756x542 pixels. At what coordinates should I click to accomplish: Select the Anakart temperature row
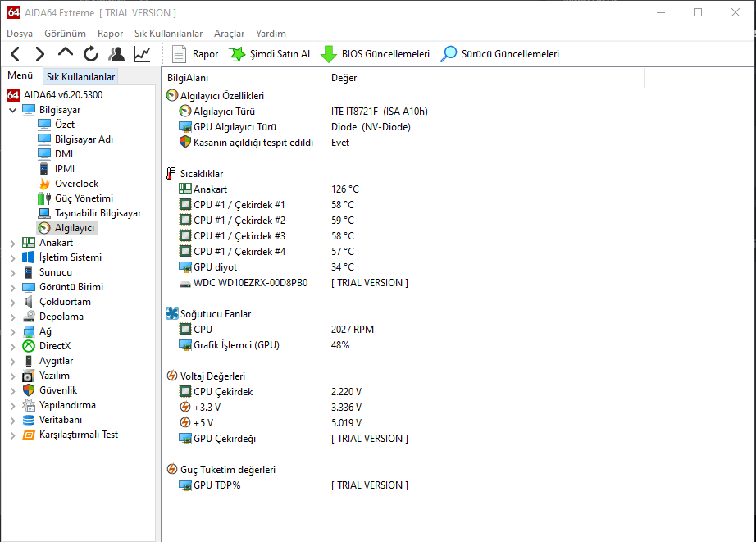(269, 189)
